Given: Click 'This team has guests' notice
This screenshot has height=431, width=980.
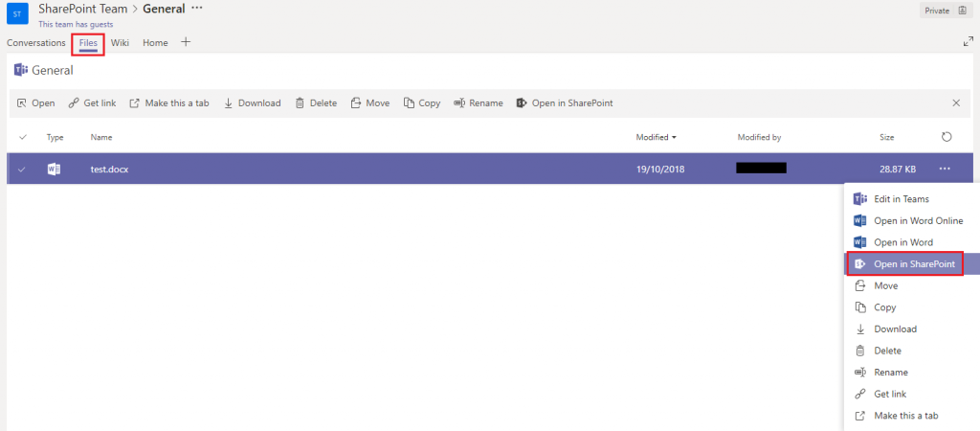Looking at the screenshot, I should 76,24.
